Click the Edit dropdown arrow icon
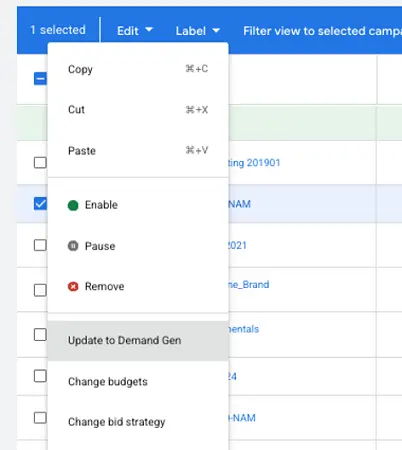Viewport: 402px width, 450px height. click(x=149, y=30)
